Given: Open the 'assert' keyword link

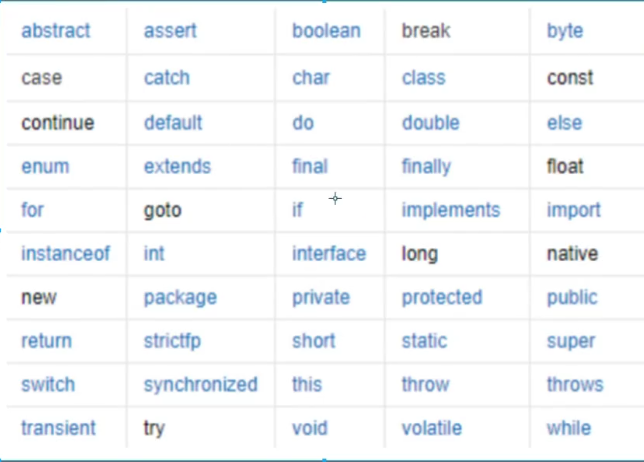Looking at the screenshot, I should pyautogui.click(x=170, y=31).
